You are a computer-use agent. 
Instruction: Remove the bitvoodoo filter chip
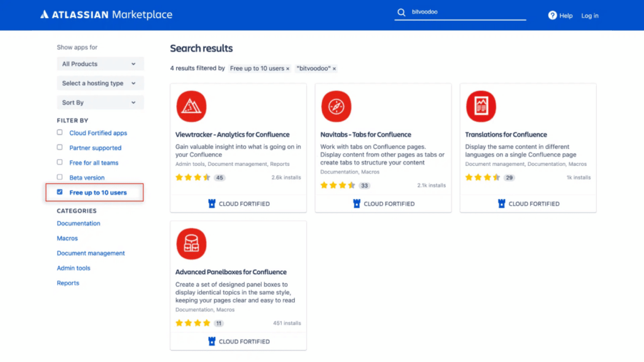334,68
